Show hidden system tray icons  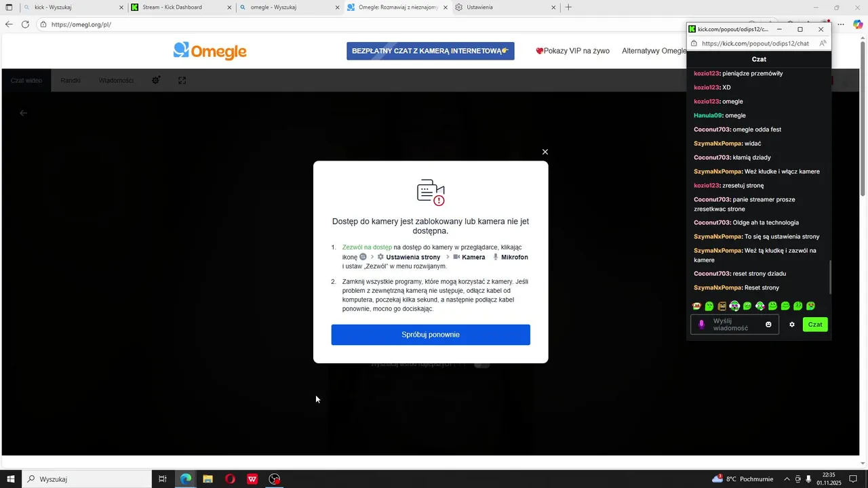coord(787,479)
